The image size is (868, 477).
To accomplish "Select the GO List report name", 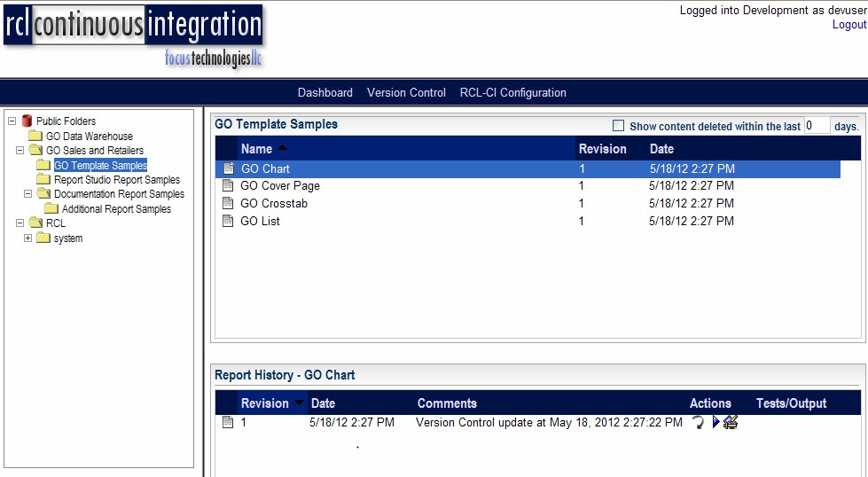I will coord(260,221).
